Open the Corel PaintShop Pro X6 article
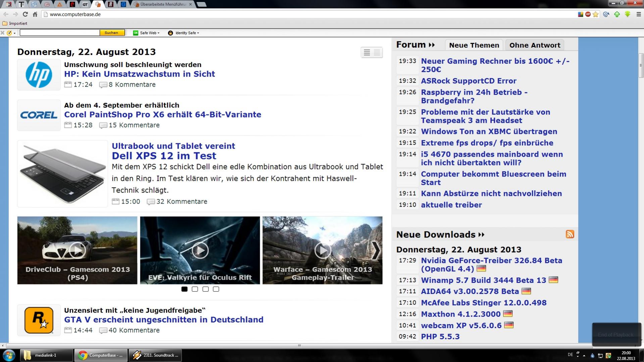The height and width of the screenshot is (362, 644). (163, 114)
